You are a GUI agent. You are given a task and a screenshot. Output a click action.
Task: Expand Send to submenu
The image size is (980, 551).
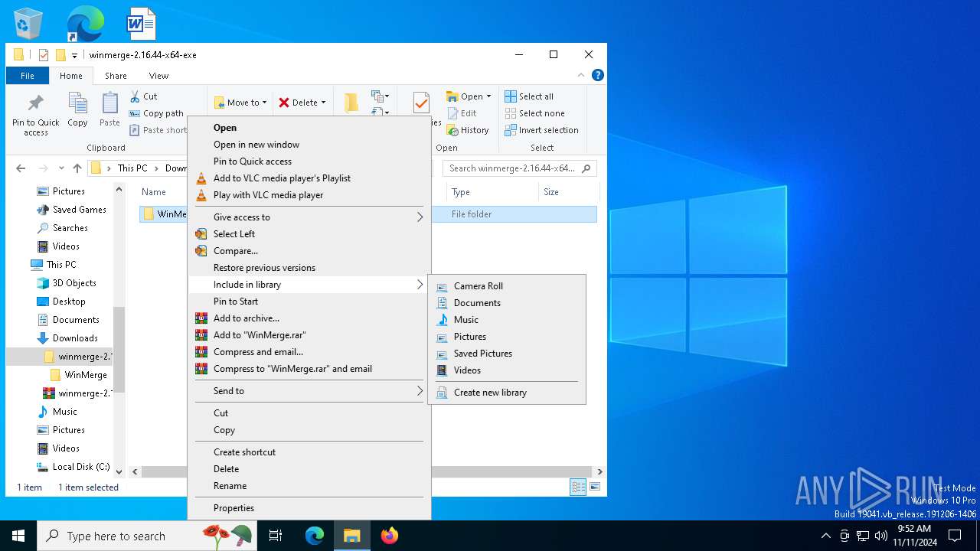pyautogui.click(x=309, y=391)
